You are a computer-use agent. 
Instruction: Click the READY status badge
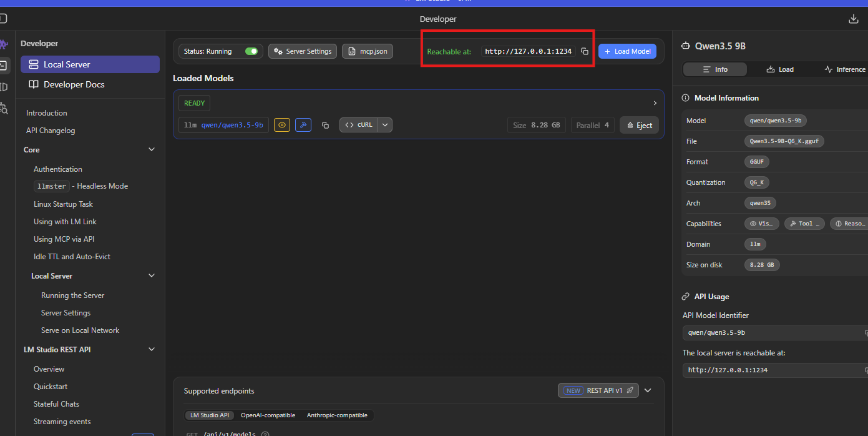194,103
